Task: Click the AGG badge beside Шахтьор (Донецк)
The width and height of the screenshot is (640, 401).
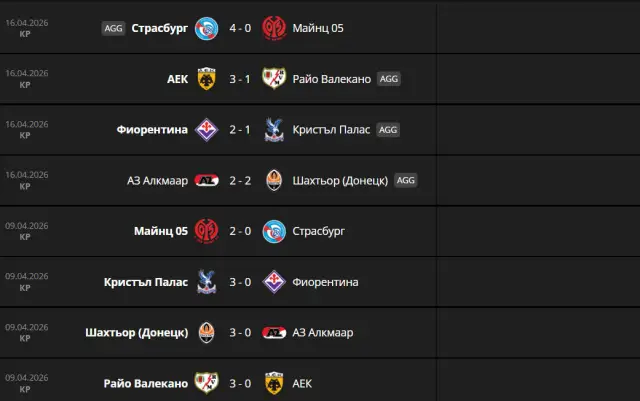Action: (405, 181)
